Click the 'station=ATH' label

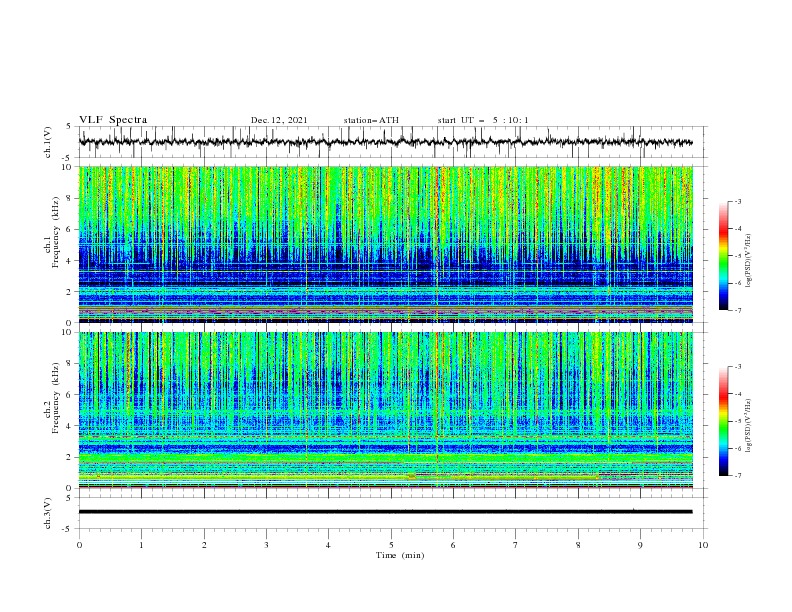(x=371, y=120)
